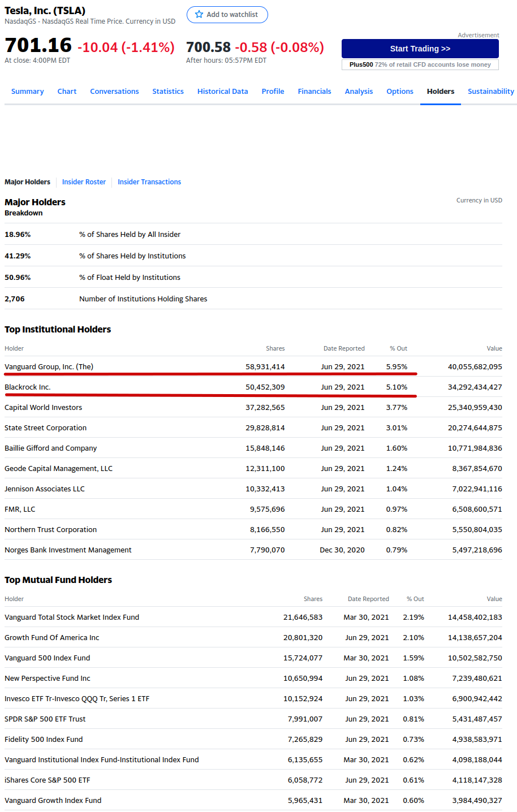Open the Options tab
517x812 pixels.
400,92
